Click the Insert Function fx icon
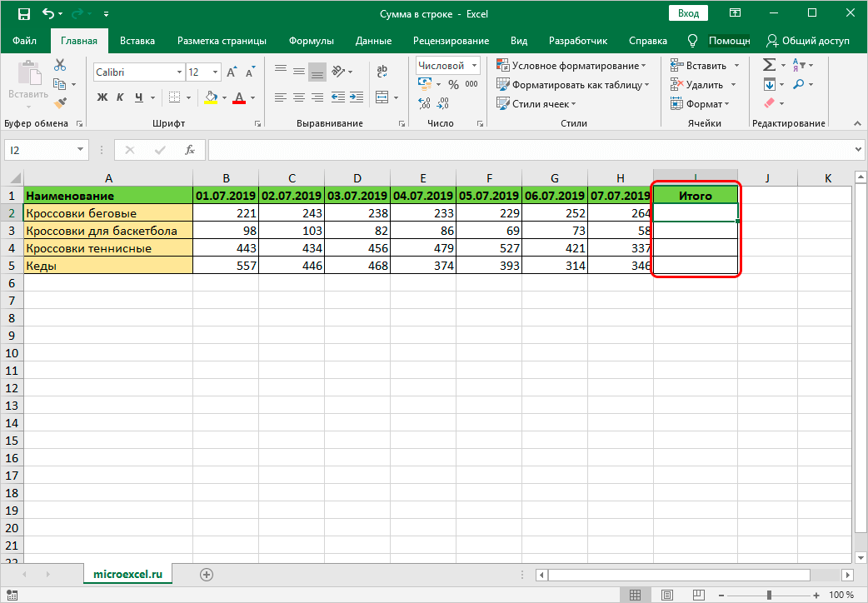 point(190,150)
